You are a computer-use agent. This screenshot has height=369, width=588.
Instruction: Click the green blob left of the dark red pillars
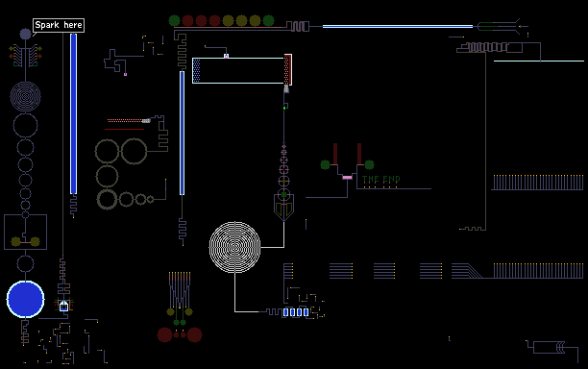coord(325,164)
